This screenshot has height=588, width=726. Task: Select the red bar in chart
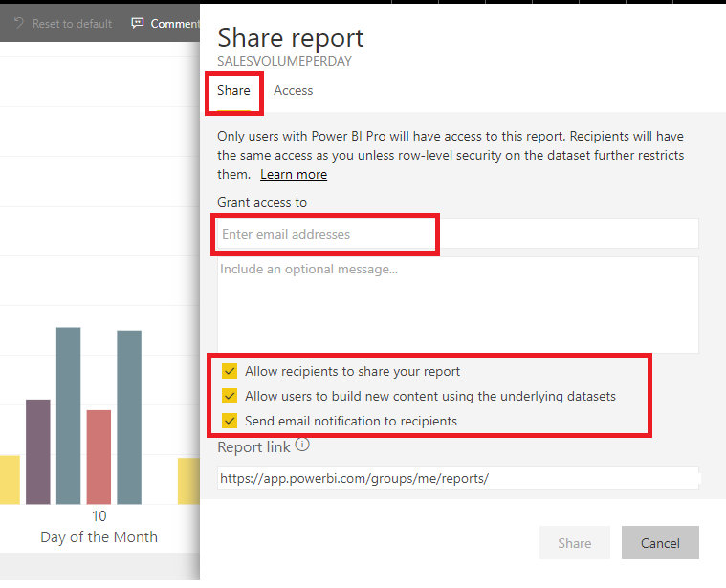[99, 457]
